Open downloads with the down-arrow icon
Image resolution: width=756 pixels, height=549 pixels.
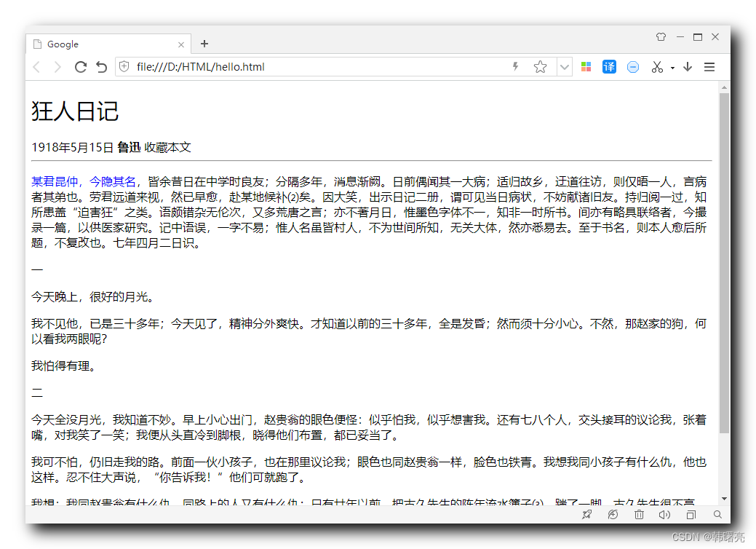pos(688,67)
